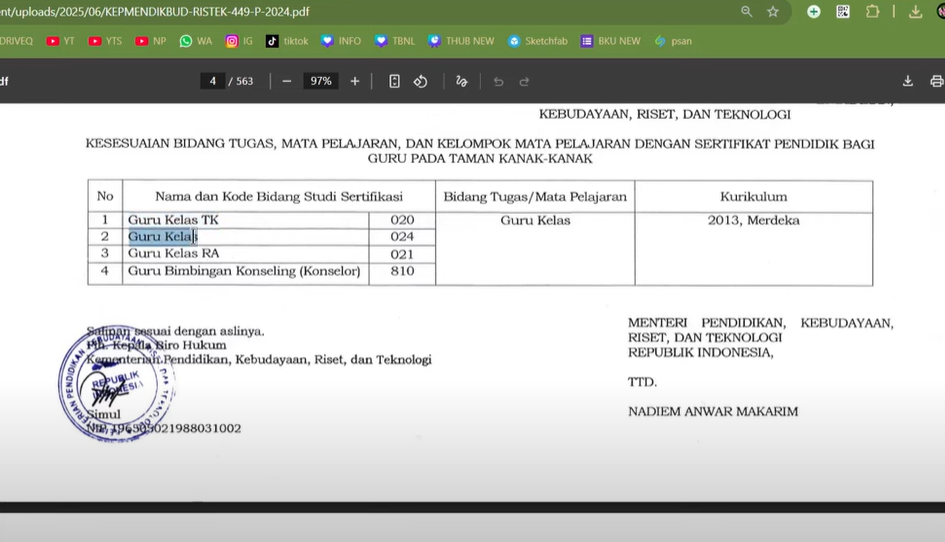Click code '810' in table
The width and height of the screenshot is (945, 542).
click(402, 271)
